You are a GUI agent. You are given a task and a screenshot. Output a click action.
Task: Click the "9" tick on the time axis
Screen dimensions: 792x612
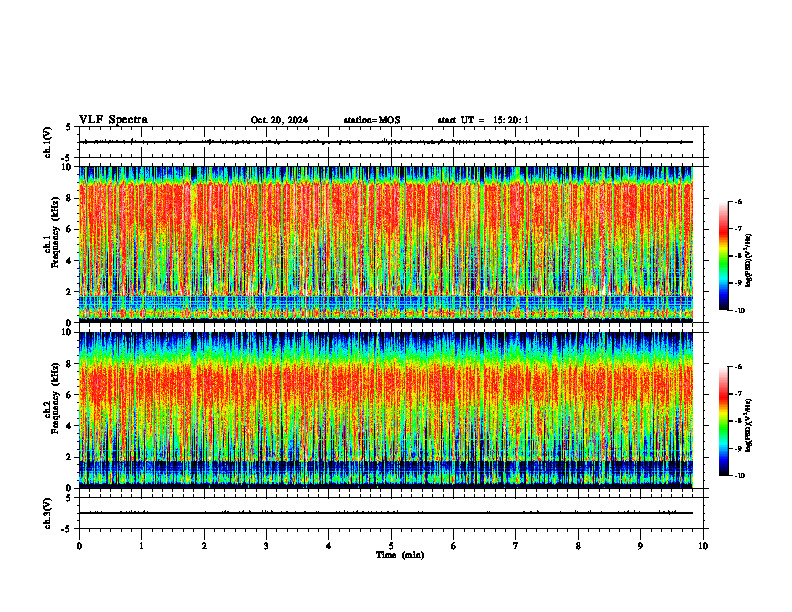pos(640,546)
